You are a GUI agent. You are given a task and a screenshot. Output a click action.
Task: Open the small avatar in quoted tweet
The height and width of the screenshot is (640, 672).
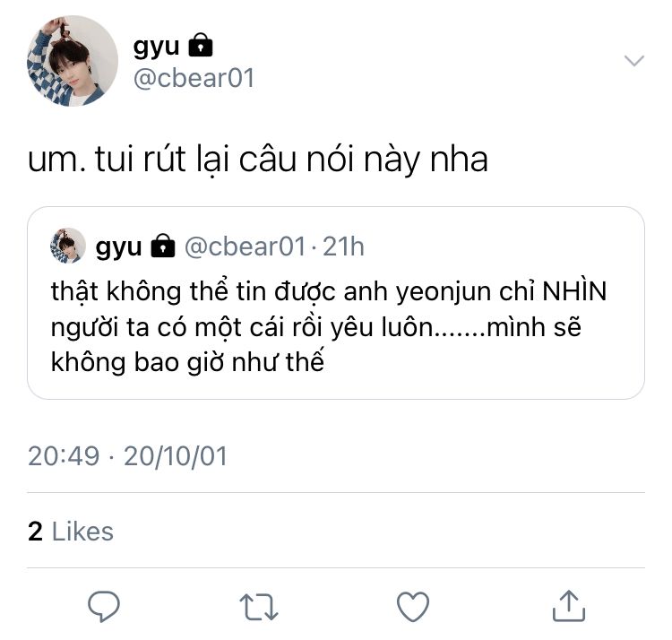coord(68,246)
